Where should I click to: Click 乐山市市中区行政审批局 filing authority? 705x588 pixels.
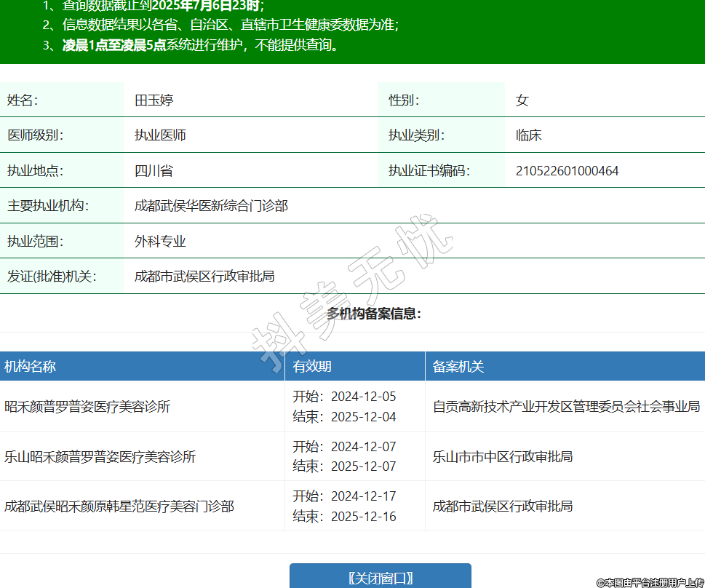(x=503, y=457)
